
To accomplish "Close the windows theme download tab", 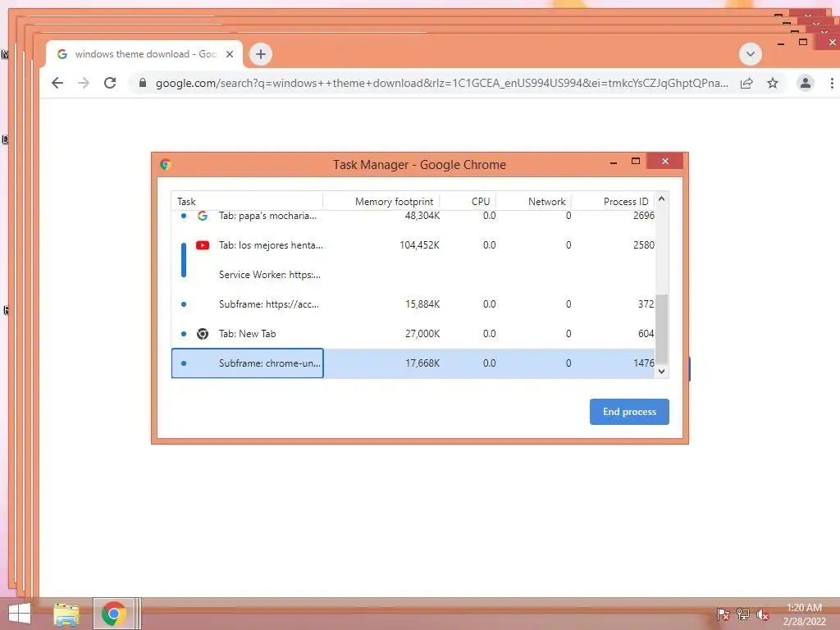I will tap(230, 54).
